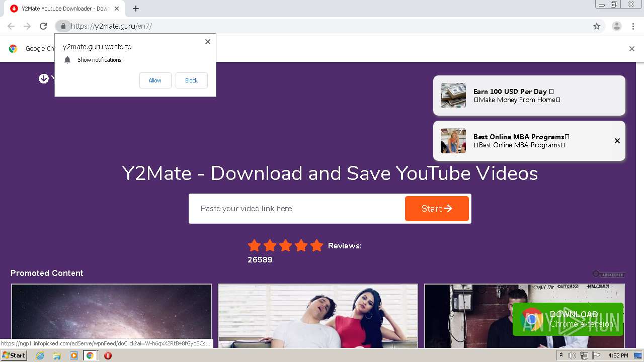
Task: Click the Promoted Content heading
Action: (47, 273)
